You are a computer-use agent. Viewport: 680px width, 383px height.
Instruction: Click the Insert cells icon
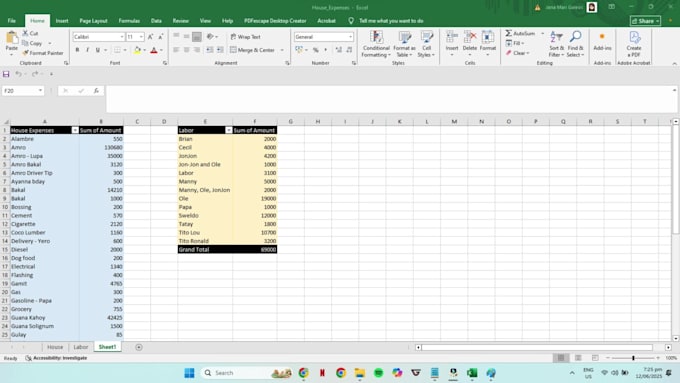452,37
